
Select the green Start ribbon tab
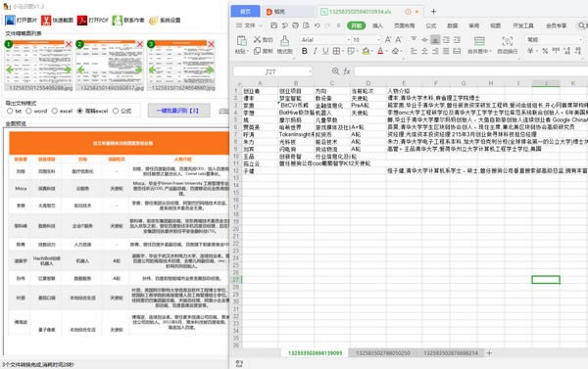coord(357,25)
